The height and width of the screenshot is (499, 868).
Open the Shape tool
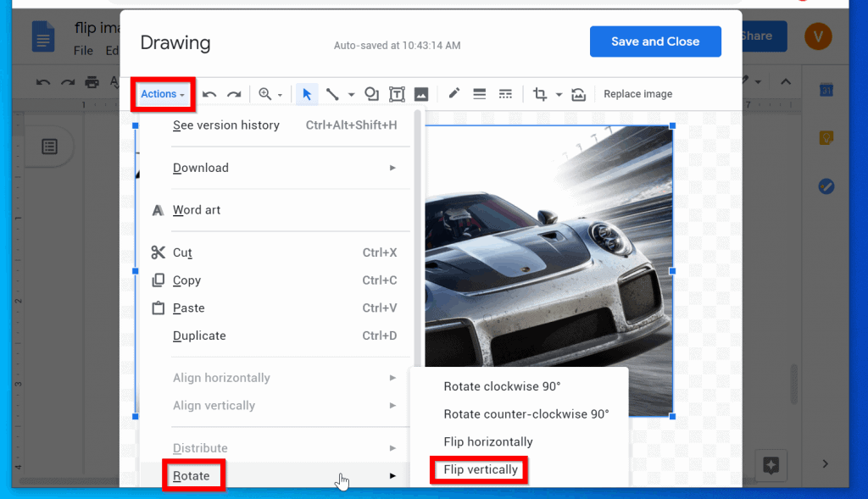[371, 94]
